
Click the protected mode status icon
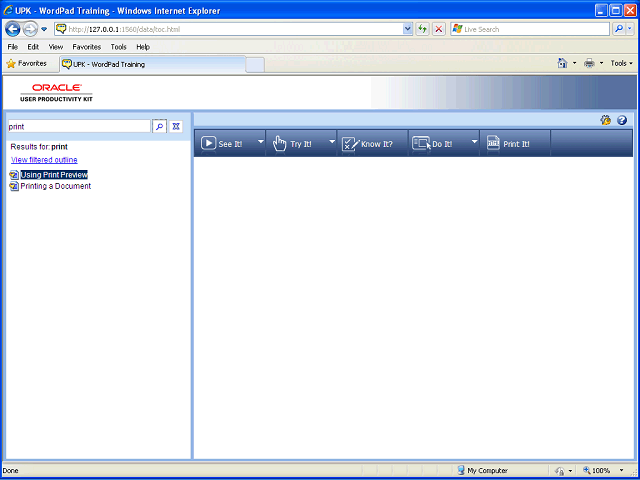click(x=560, y=471)
